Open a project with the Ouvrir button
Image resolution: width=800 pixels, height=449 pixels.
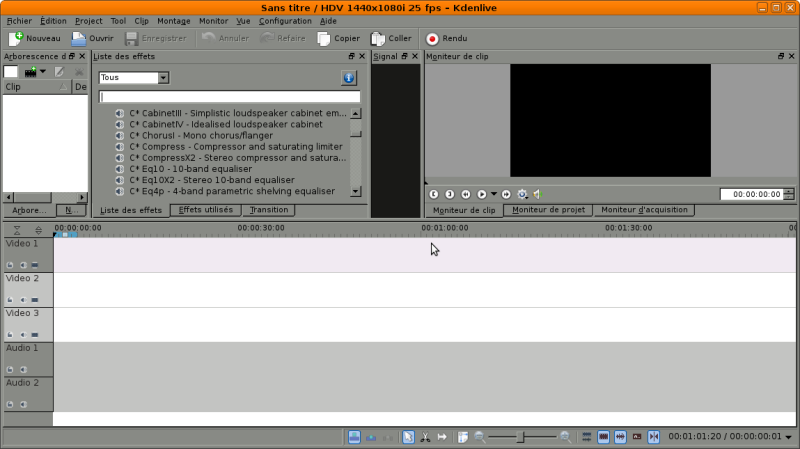tap(92, 38)
